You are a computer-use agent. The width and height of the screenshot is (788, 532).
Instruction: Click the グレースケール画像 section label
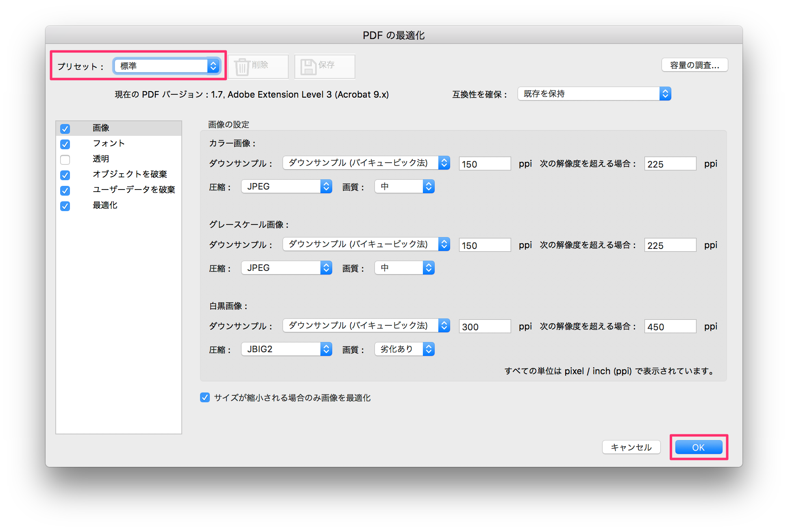tap(249, 225)
